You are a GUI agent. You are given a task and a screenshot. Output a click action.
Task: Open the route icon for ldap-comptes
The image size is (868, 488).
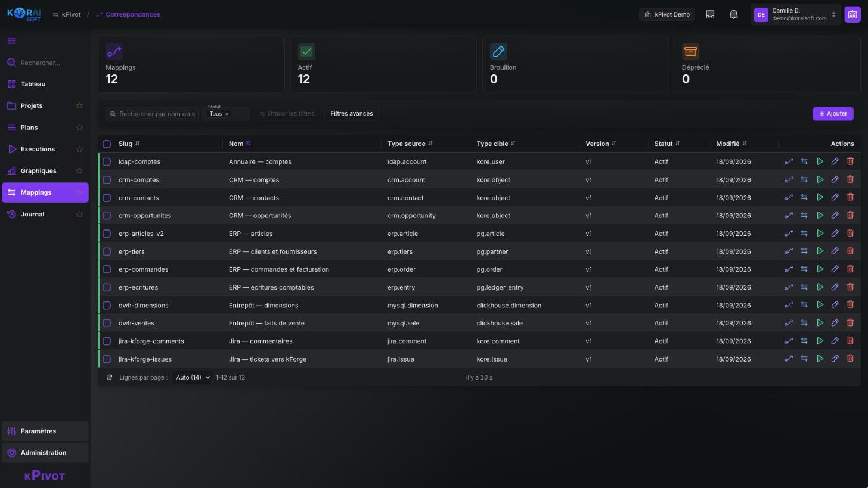(x=789, y=161)
